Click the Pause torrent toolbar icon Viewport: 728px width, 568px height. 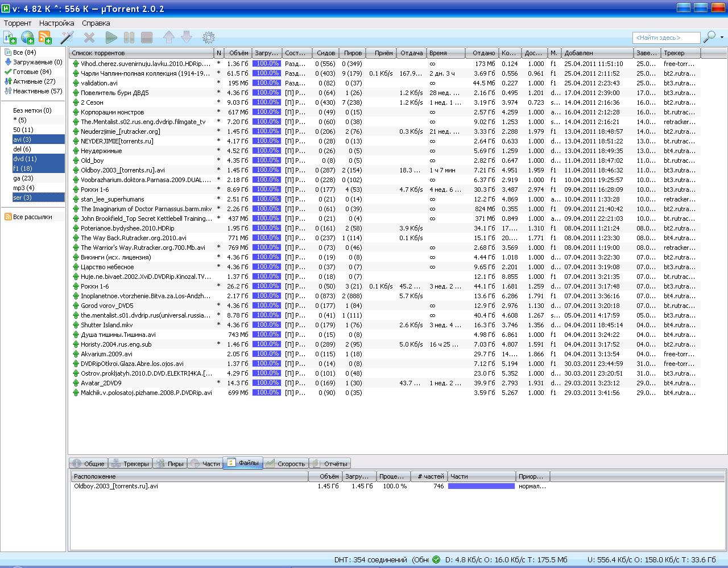coord(129,38)
